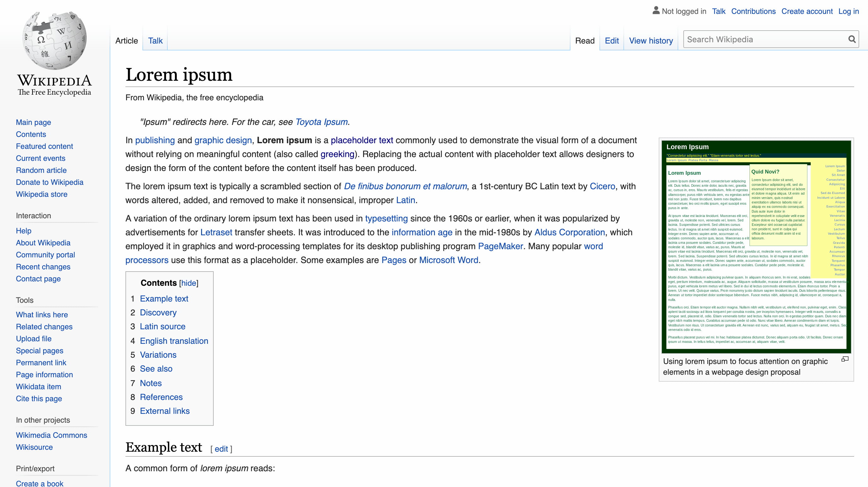
Task: Open the Microsoft Word link
Action: tap(448, 260)
